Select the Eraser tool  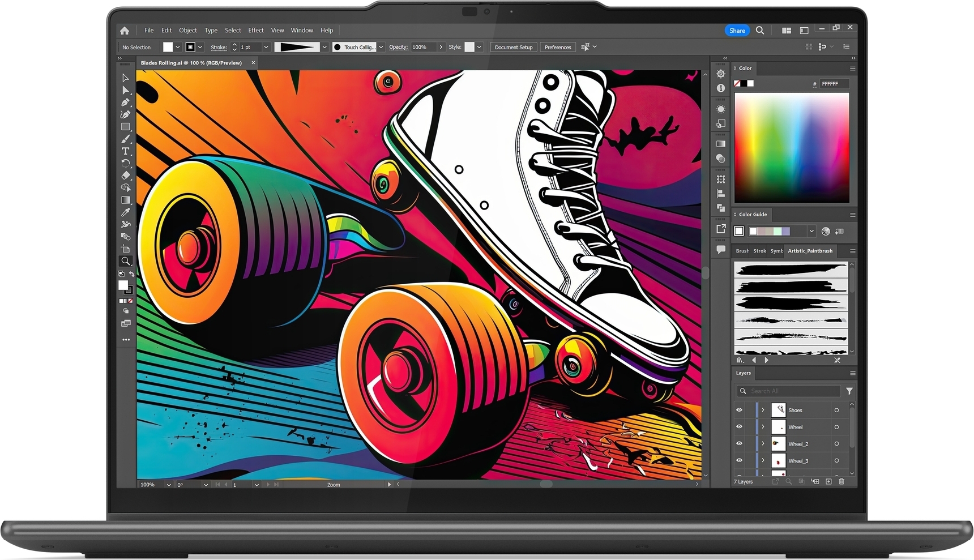coord(126,176)
